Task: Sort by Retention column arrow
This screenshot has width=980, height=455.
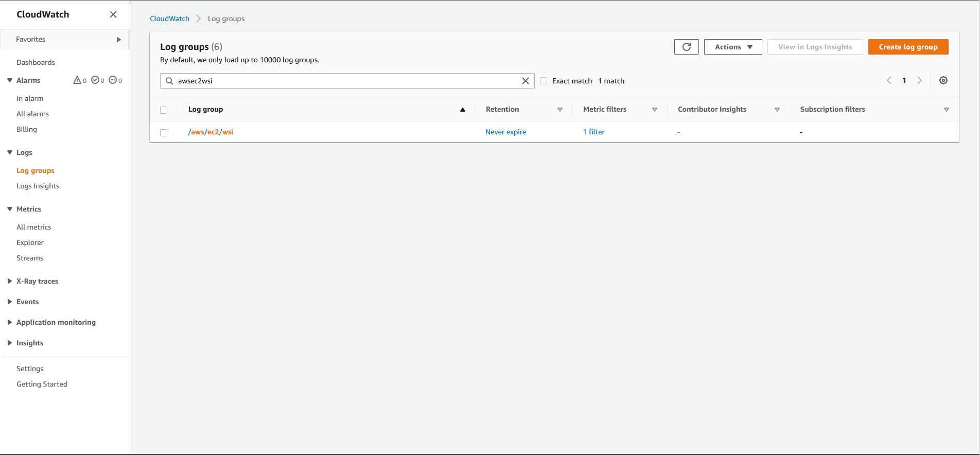Action: coord(560,110)
